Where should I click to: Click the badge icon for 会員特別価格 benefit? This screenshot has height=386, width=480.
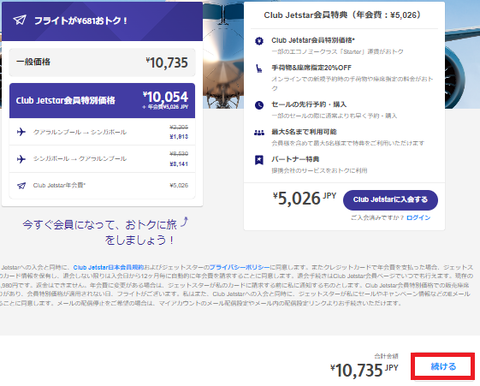259,41
